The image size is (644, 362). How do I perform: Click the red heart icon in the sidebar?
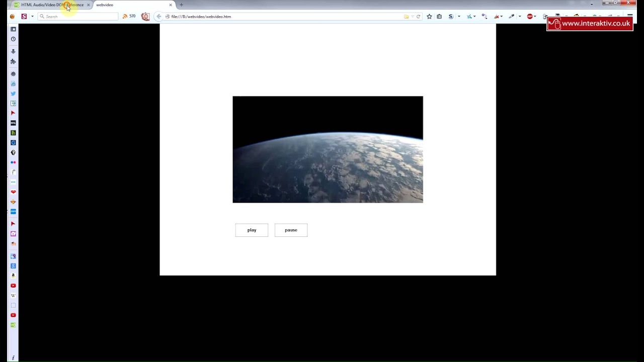[13, 192]
